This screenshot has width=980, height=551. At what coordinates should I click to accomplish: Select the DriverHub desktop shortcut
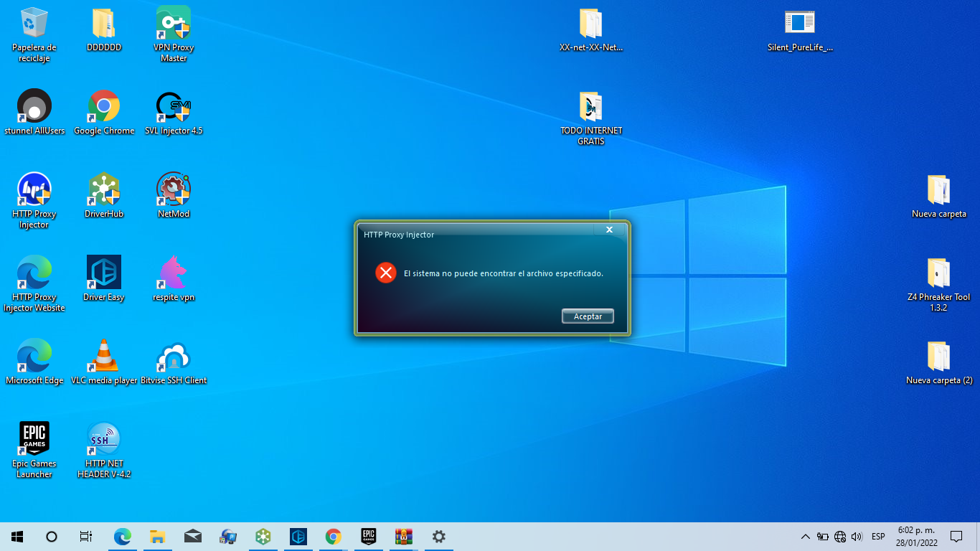pos(104,196)
